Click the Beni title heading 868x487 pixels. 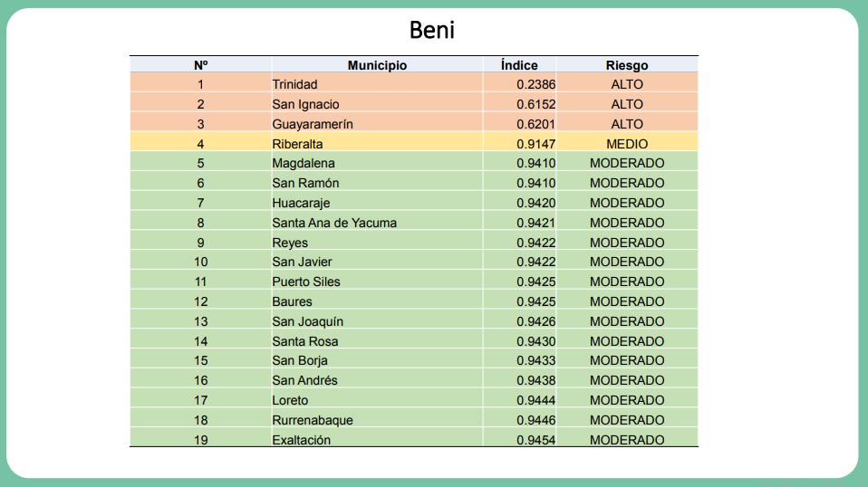432,30
